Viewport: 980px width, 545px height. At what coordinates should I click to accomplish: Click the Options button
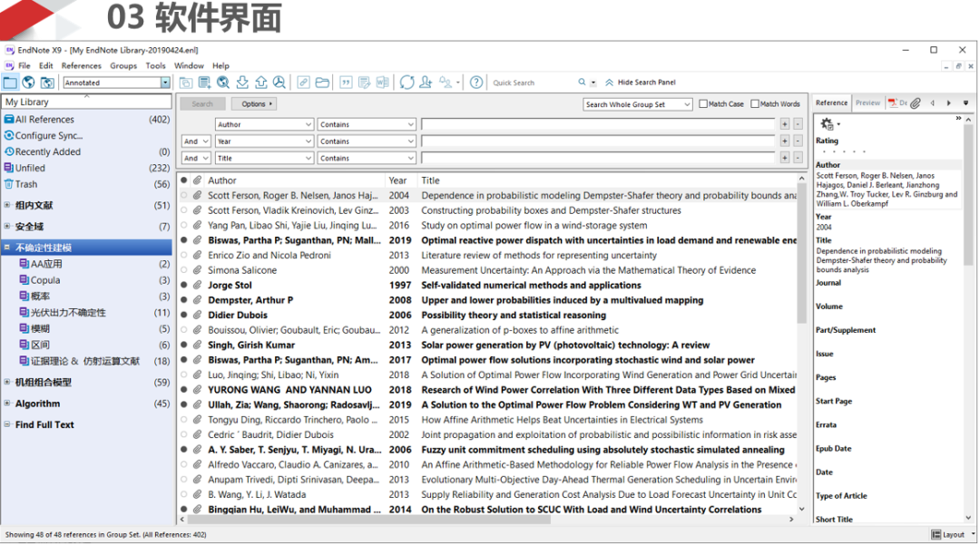click(254, 104)
